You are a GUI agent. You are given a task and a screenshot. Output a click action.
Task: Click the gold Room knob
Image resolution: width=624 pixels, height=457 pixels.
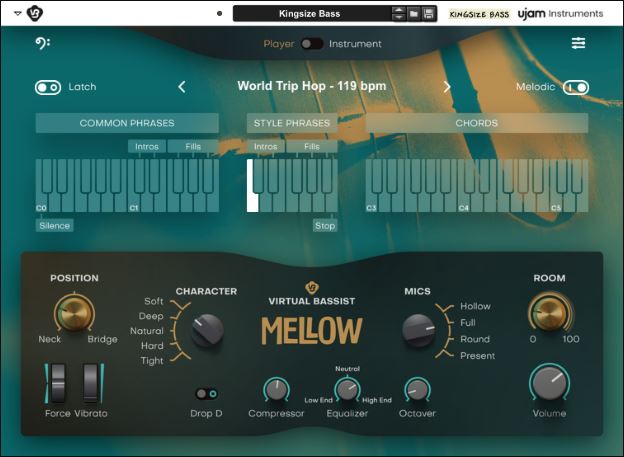click(549, 312)
